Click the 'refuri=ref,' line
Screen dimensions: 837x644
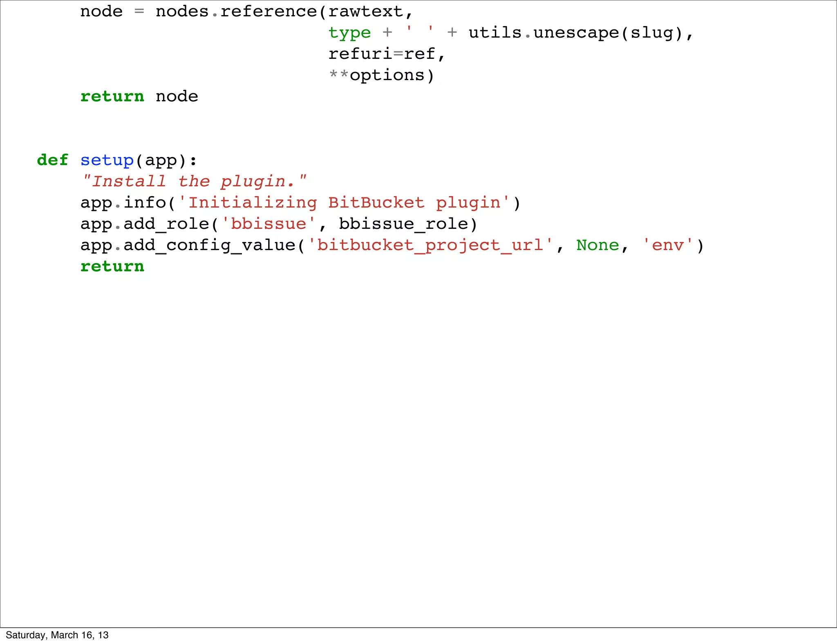[386, 54]
